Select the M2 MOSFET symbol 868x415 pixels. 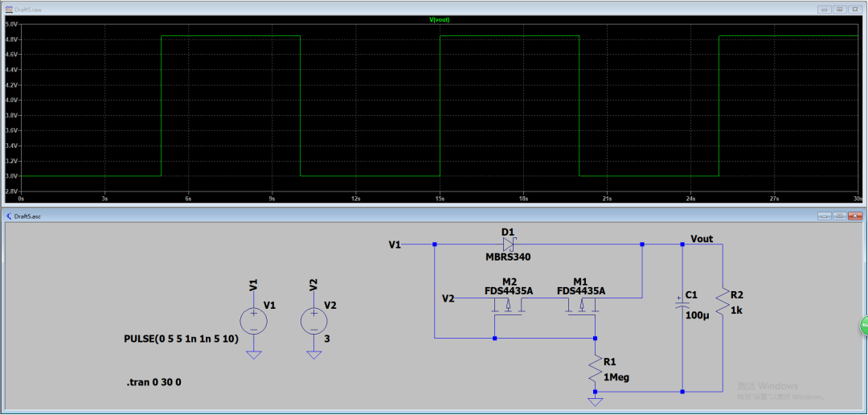click(x=507, y=306)
